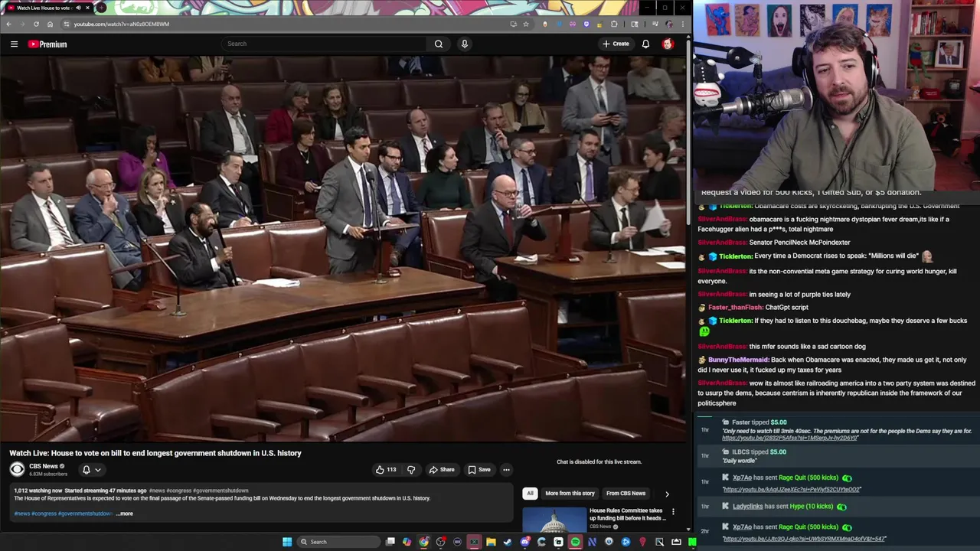Click BunnyTheMermaid's chat username
This screenshot has height=551, width=980.
point(738,360)
